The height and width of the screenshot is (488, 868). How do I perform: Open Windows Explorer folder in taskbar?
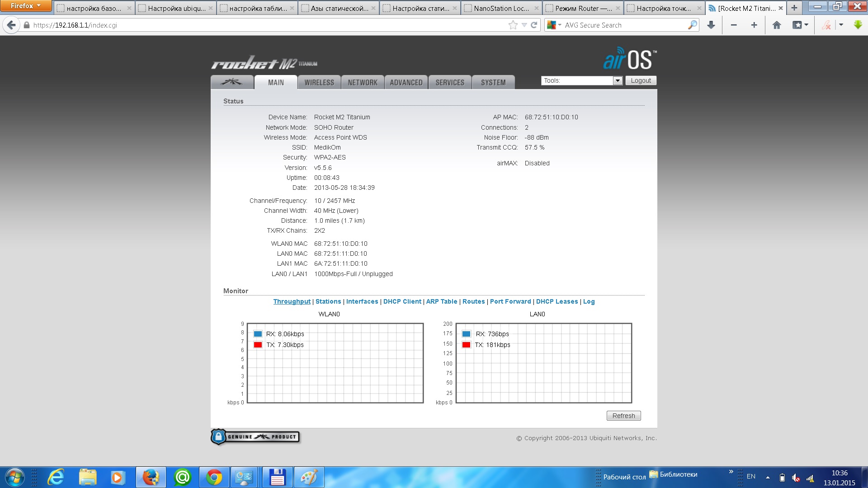88,477
